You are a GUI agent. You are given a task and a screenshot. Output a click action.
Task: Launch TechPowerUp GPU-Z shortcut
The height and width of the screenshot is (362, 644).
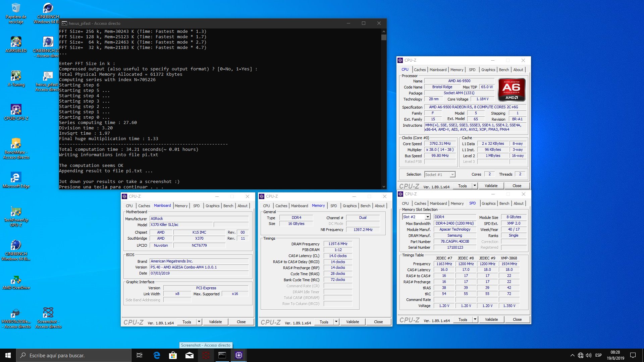[16, 217]
